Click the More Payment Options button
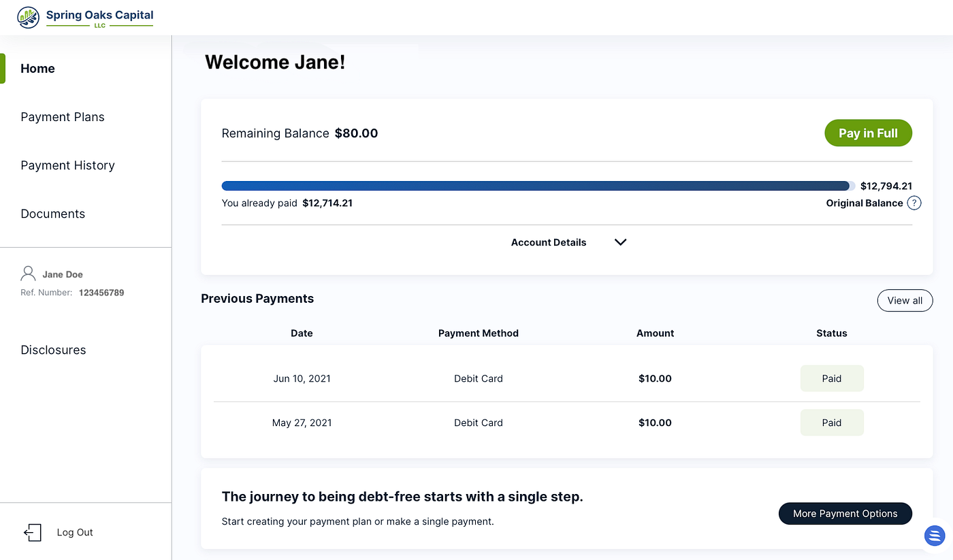953x560 pixels. (845, 514)
